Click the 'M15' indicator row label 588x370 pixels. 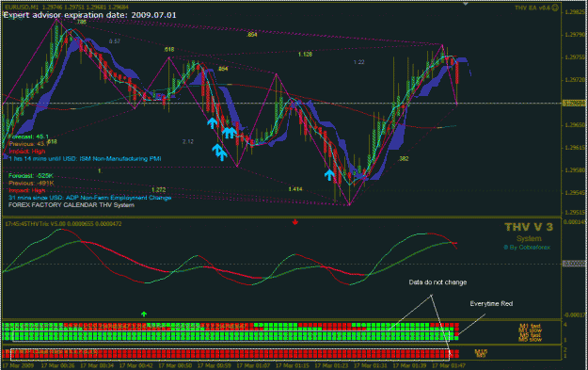(x=481, y=351)
